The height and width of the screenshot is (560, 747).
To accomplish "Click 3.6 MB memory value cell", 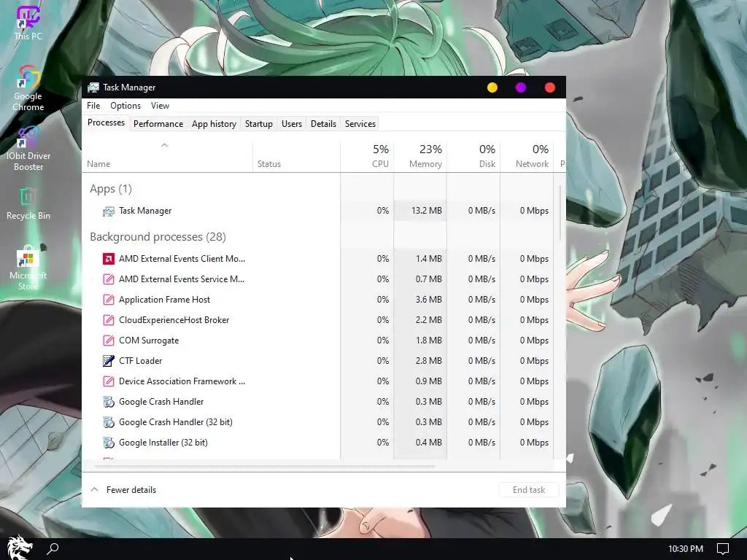I will click(420, 300).
